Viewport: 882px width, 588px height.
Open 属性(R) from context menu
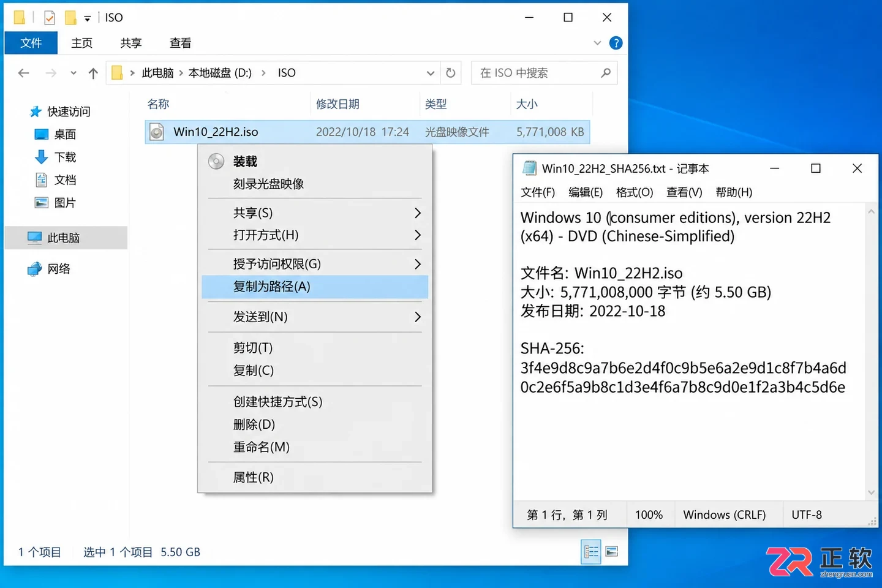pos(253,477)
